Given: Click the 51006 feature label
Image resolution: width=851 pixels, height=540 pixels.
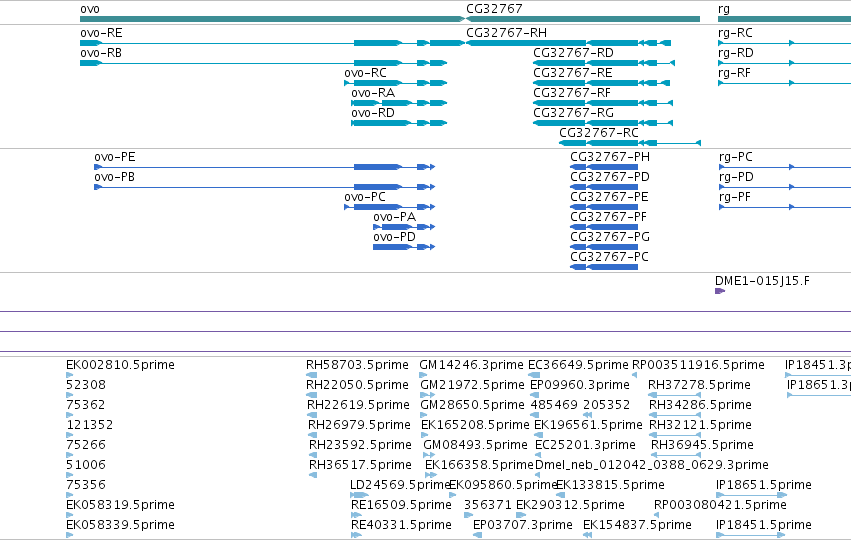Looking at the screenshot, I should [86, 465].
